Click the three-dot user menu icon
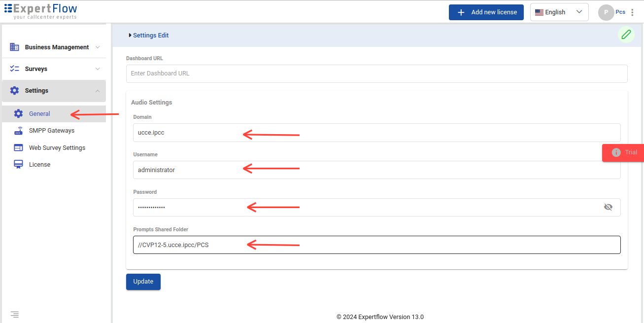Screen dimensions: 644x323 pos(633,12)
